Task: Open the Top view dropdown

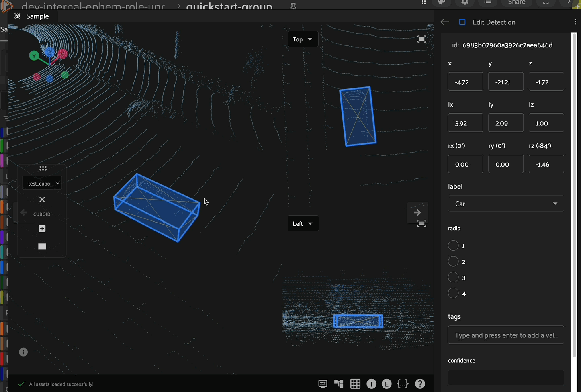Action: 303,39
